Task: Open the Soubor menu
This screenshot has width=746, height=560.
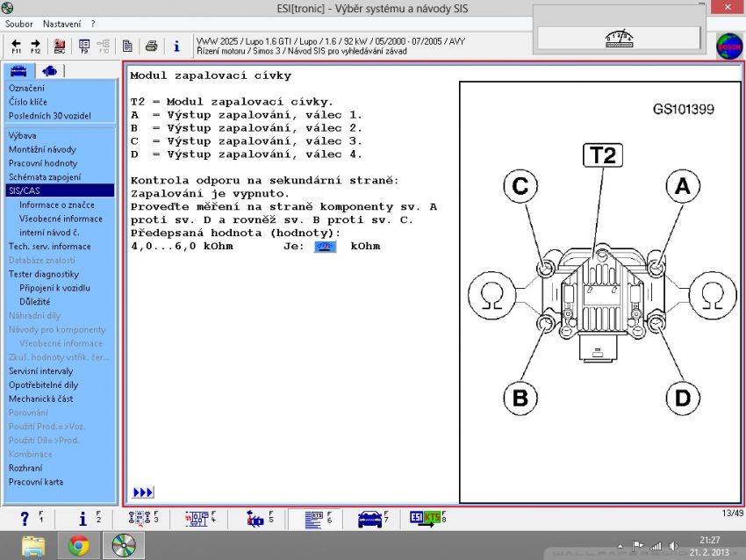Action: [x=19, y=24]
